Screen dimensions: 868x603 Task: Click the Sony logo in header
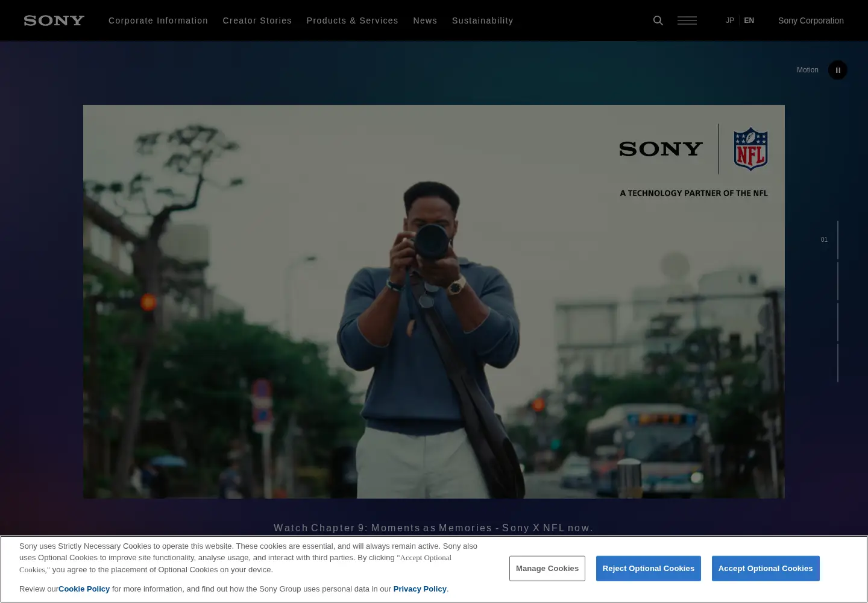tap(54, 21)
